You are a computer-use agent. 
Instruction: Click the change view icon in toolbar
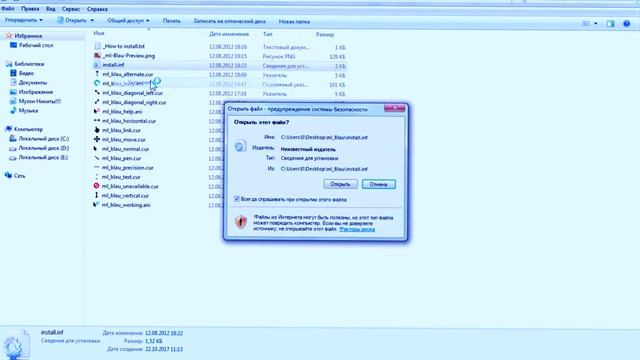coord(586,24)
